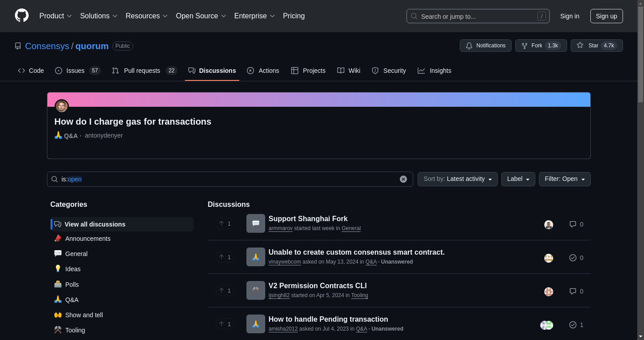Select the Show and tell category

pyautogui.click(x=122, y=315)
